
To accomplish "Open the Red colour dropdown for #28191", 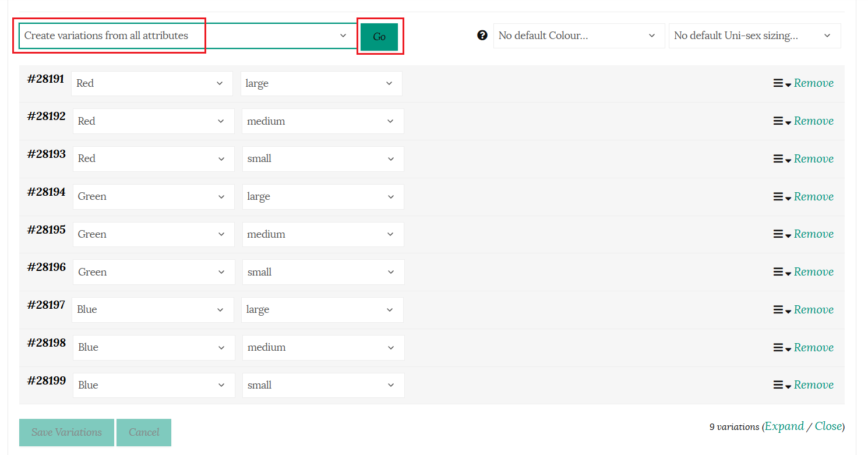I will tap(152, 83).
